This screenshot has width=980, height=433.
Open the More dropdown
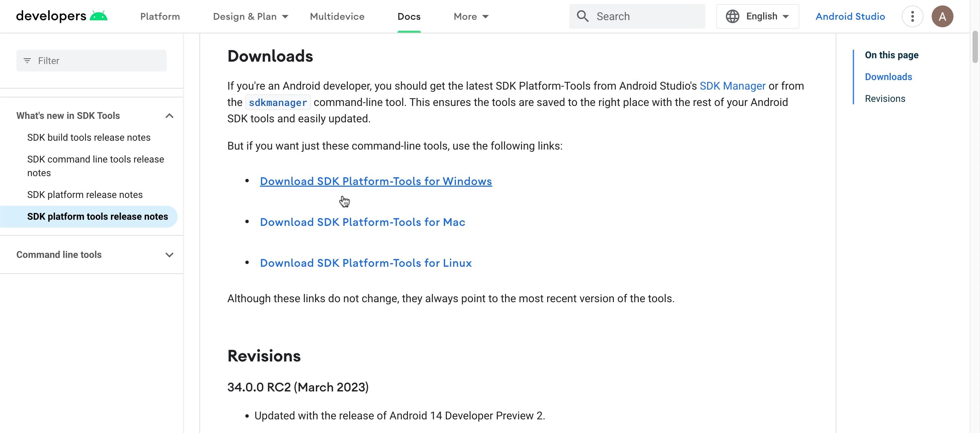470,16
